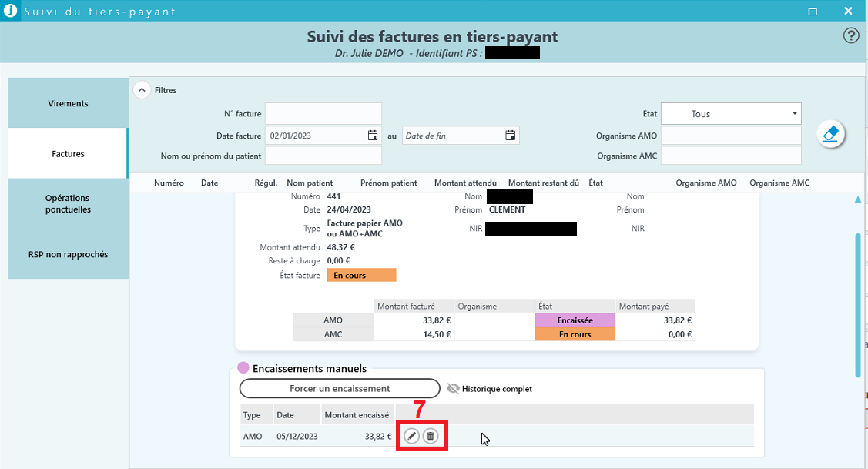Click the eraser icon to clear filters
This screenshot has width=868, height=469.
[x=831, y=134]
